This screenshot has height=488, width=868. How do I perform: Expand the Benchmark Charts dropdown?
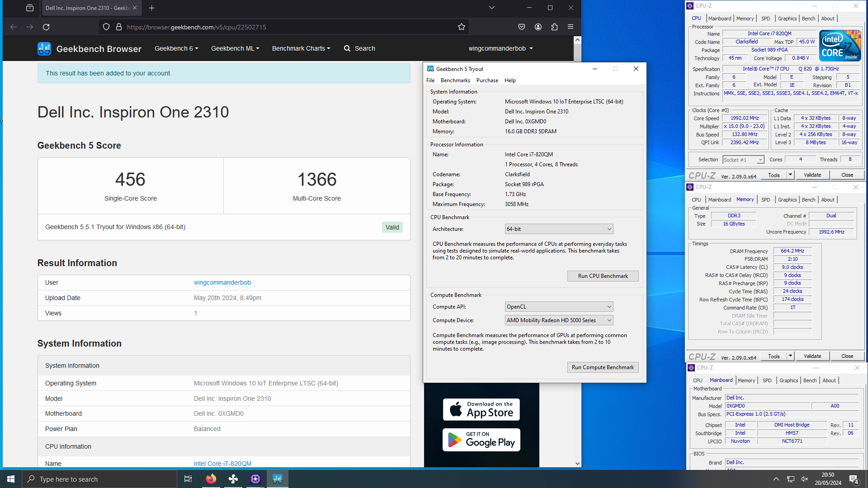(x=301, y=48)
